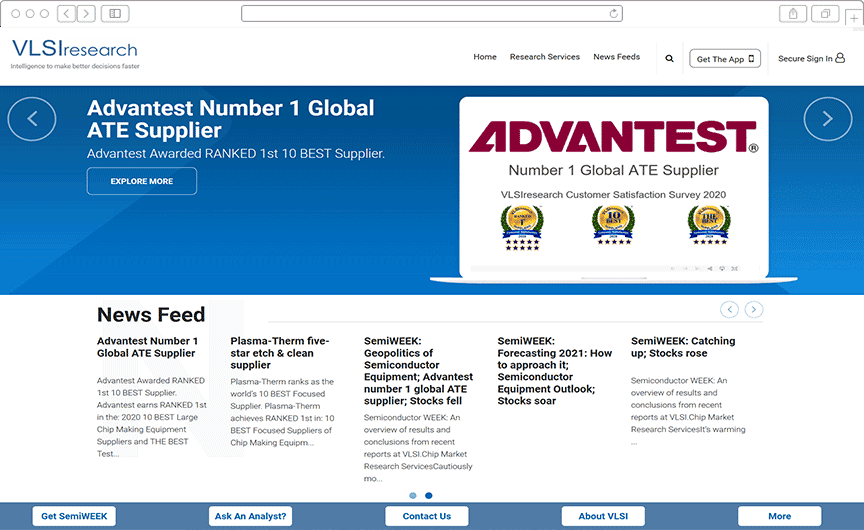This screenshot has height=530, width=864.
Task: Open the Secure Sign In link
Action: pyautogui.click(x=811, y=59)
